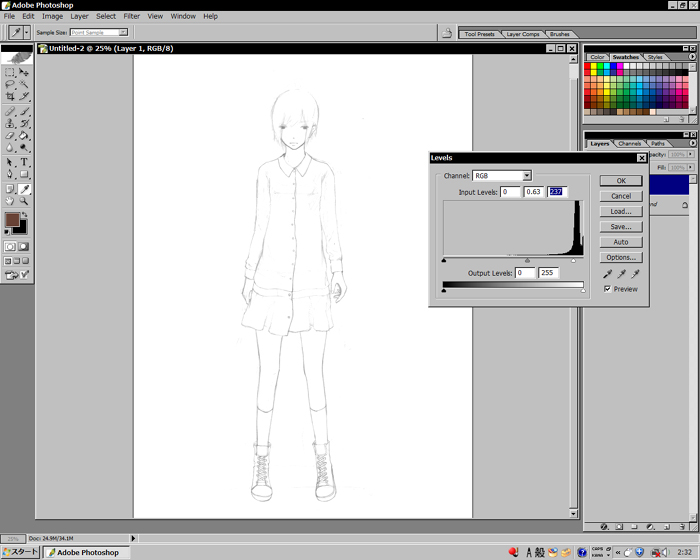The width and height of the screenshot is (700, 560).
Task: Click the Auto button in Levels
Action: pos(620,242)
